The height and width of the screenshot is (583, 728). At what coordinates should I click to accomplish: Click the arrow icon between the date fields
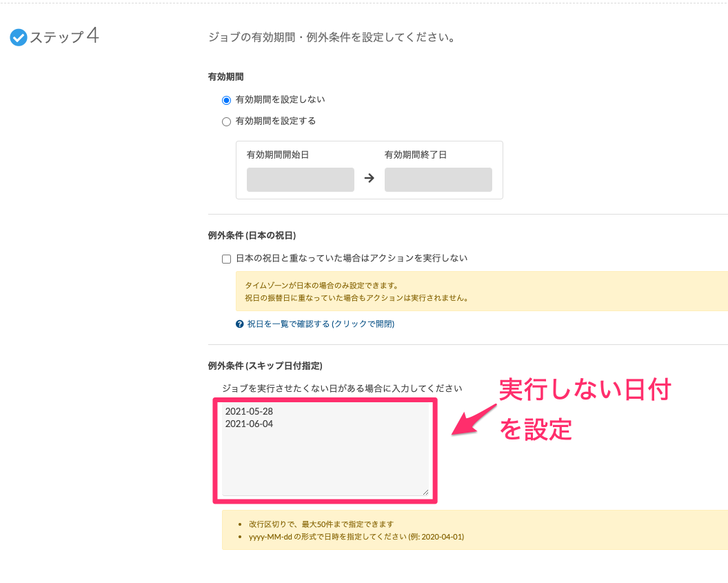[x=370, y=177]
